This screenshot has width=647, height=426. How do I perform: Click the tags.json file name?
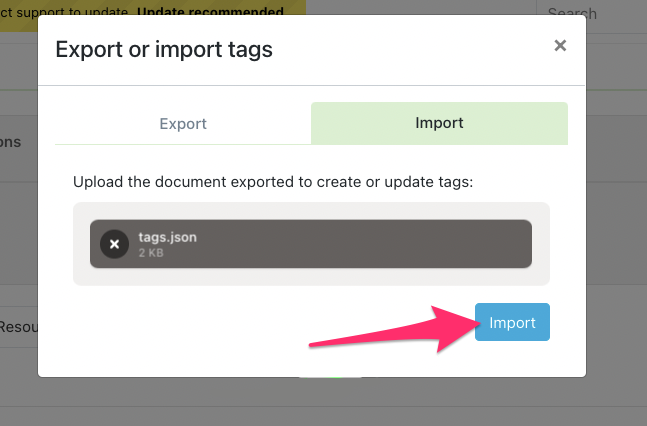[168, 237]
